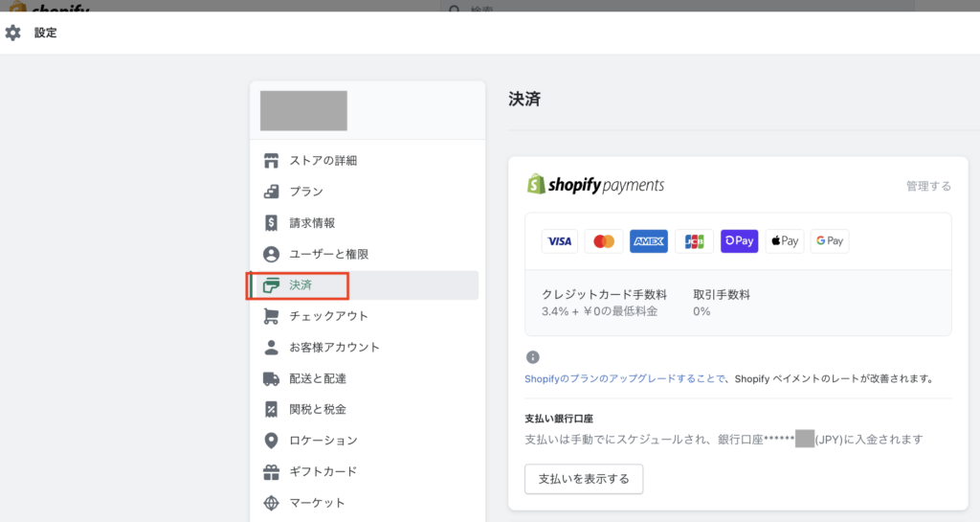This screenshot has height=522, width=980.
Task: Click the 3.4% + ¥0の最低料金 text
Action: pos(599,311)
